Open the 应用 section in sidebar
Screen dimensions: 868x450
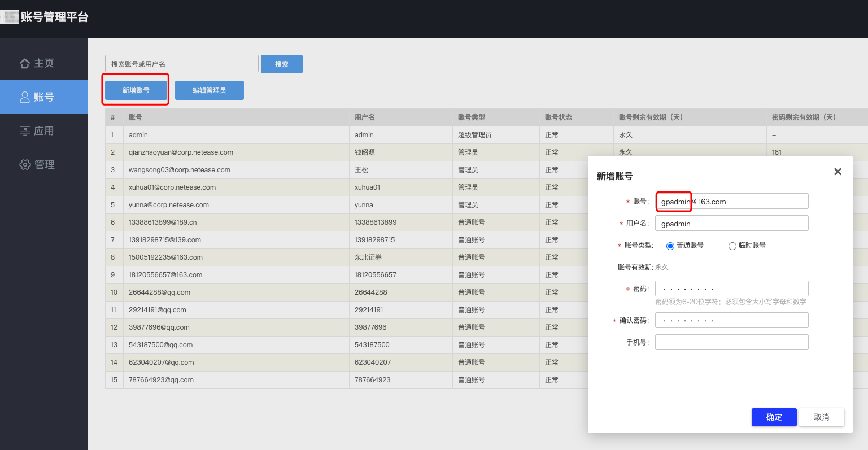[44, 131]
